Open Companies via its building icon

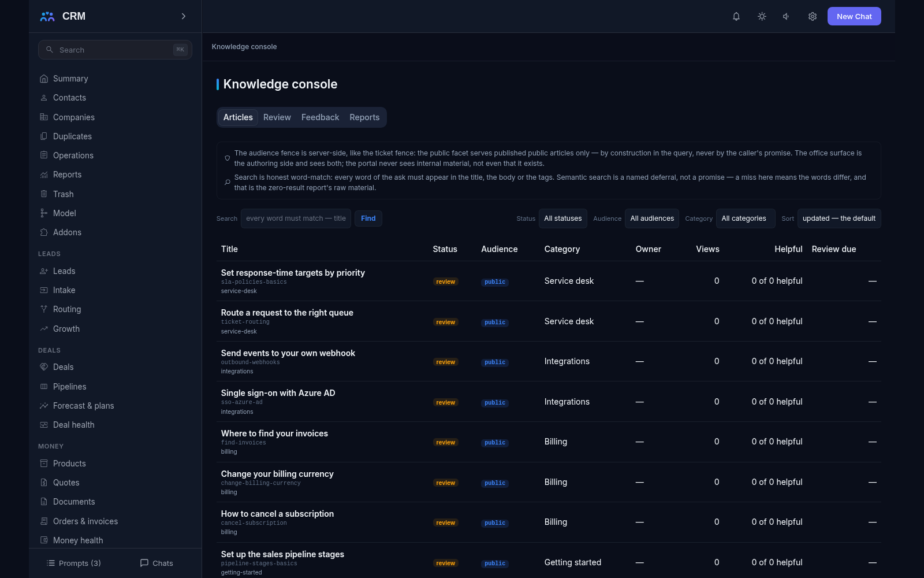[44, 117]
